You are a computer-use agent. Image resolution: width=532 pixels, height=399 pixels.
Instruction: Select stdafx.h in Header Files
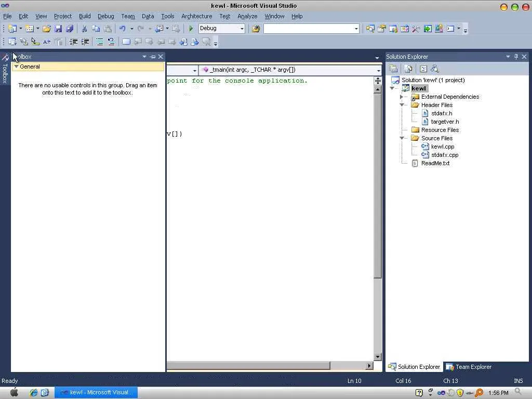click(x=442, y=113)
